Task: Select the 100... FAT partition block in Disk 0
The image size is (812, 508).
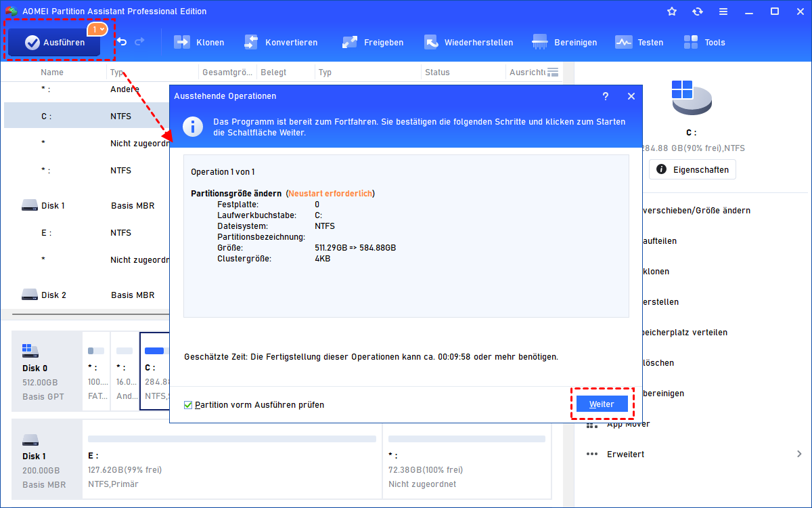Action: (x=96, y=371)
